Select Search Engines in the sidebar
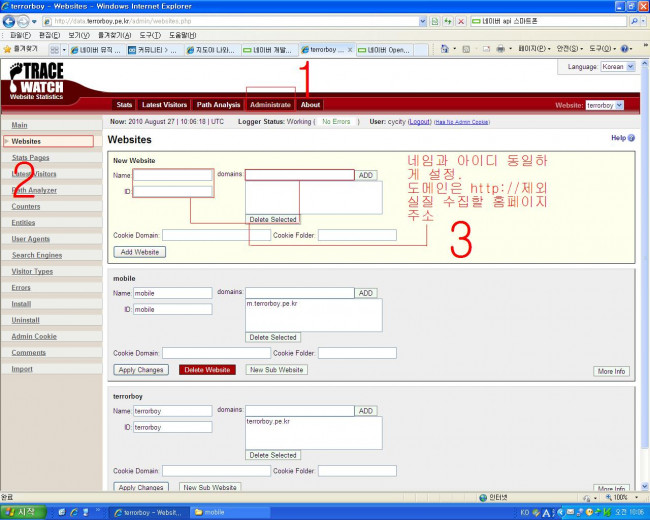 point(37,255)
